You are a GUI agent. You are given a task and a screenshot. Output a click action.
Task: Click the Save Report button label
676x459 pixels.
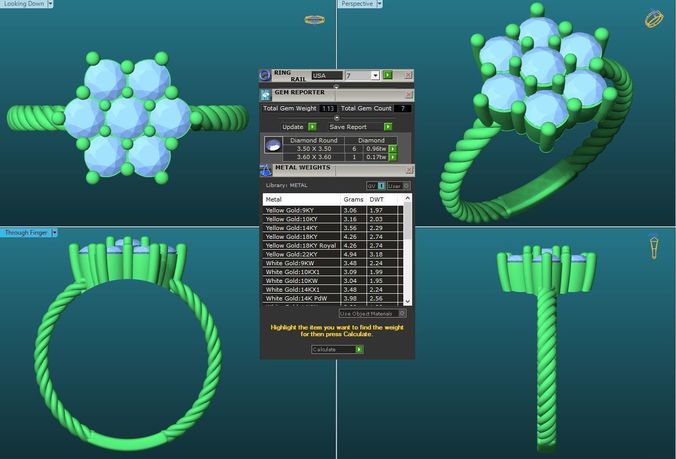pos(348,127)
